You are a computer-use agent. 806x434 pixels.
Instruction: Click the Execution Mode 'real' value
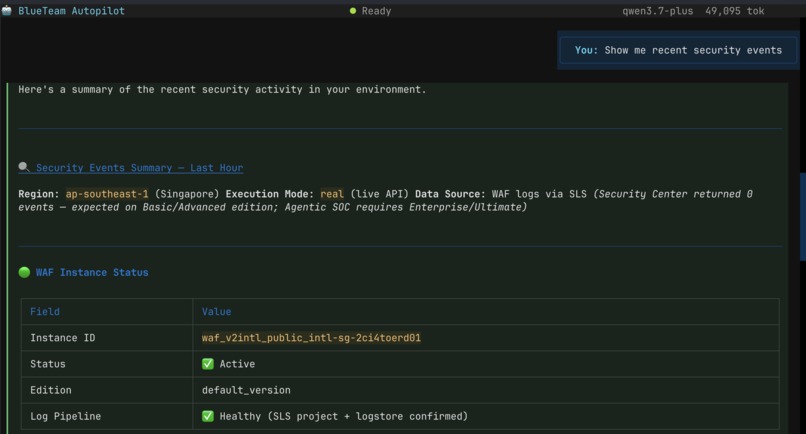pos(332,194)
